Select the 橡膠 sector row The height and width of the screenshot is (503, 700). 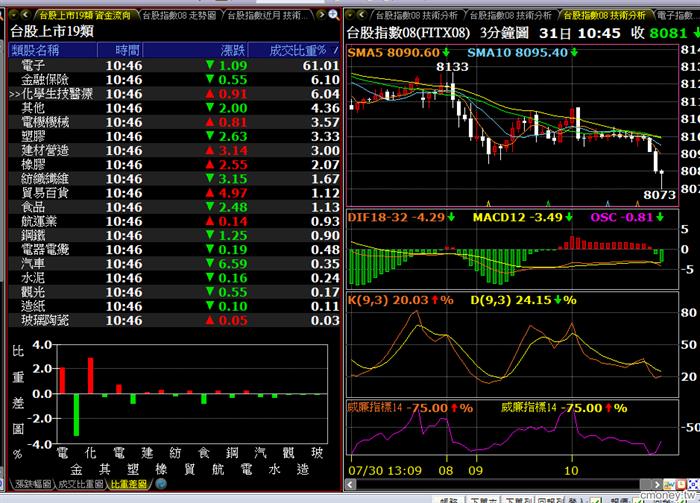click(x=174, y=165)
